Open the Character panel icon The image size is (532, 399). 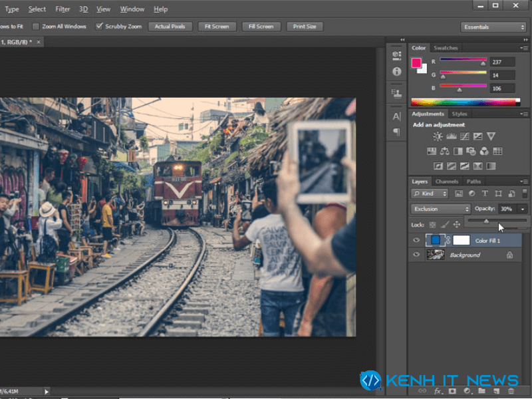pyautogui.click(x=396, y=116)
